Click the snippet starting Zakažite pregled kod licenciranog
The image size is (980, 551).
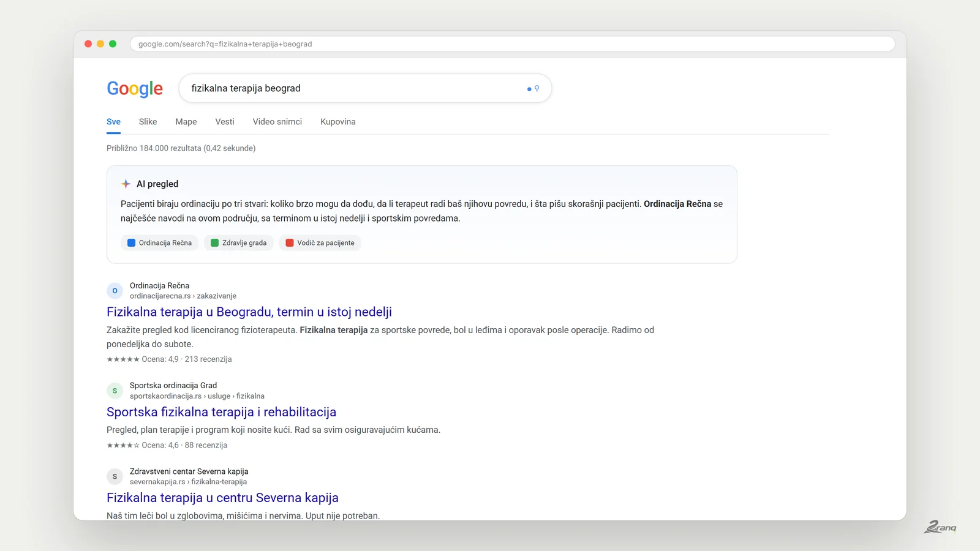380,337
